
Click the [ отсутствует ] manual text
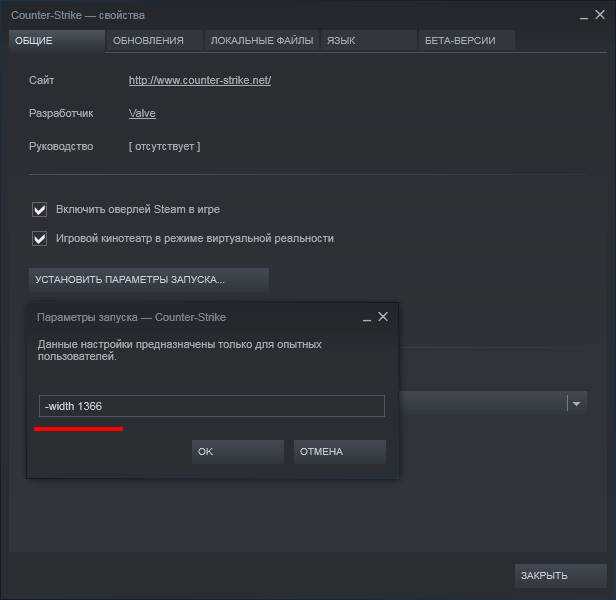(164, 147)
